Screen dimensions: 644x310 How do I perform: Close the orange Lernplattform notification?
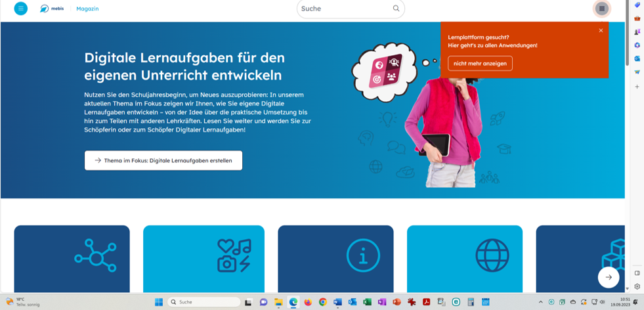click(601, 30)
